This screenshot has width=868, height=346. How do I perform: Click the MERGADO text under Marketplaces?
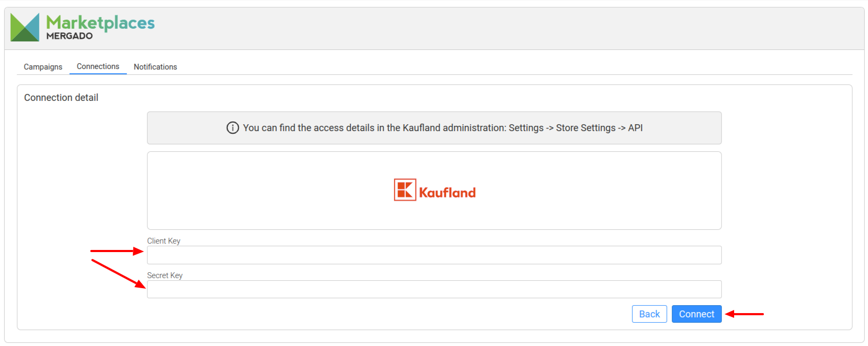[70, 36]
